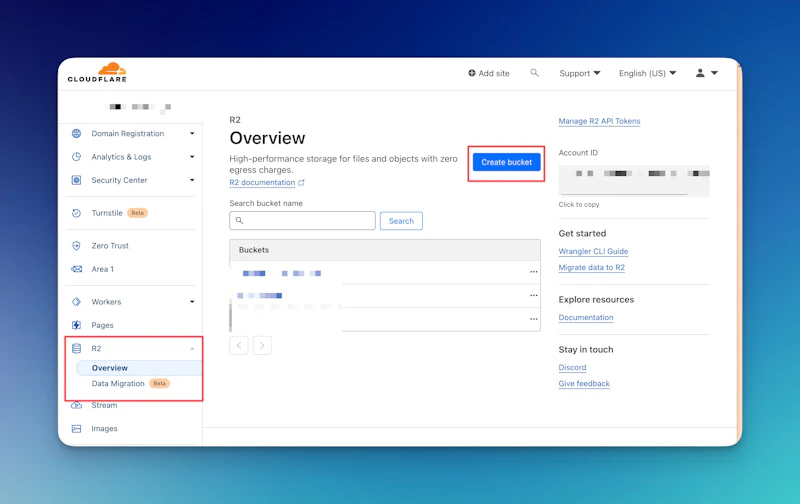Viewport: 800px width, 504px height.
Task: Open the Turnstile menu item
Action: click(107, 213)
